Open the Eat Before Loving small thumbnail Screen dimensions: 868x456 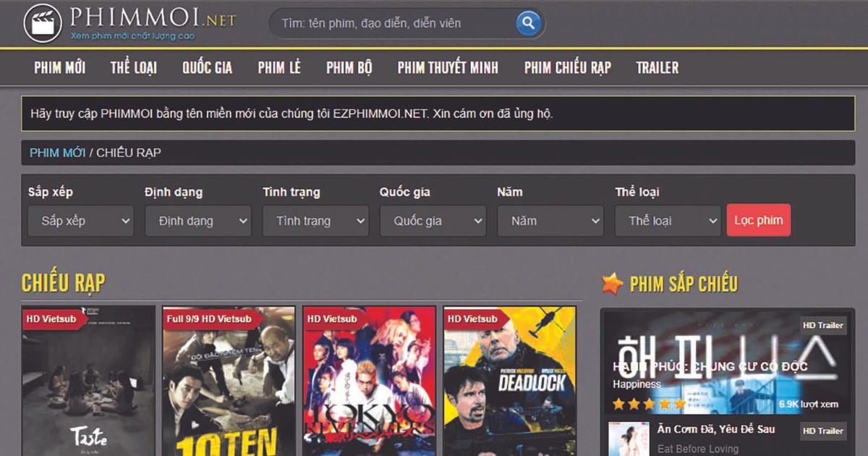click(629, 439)
